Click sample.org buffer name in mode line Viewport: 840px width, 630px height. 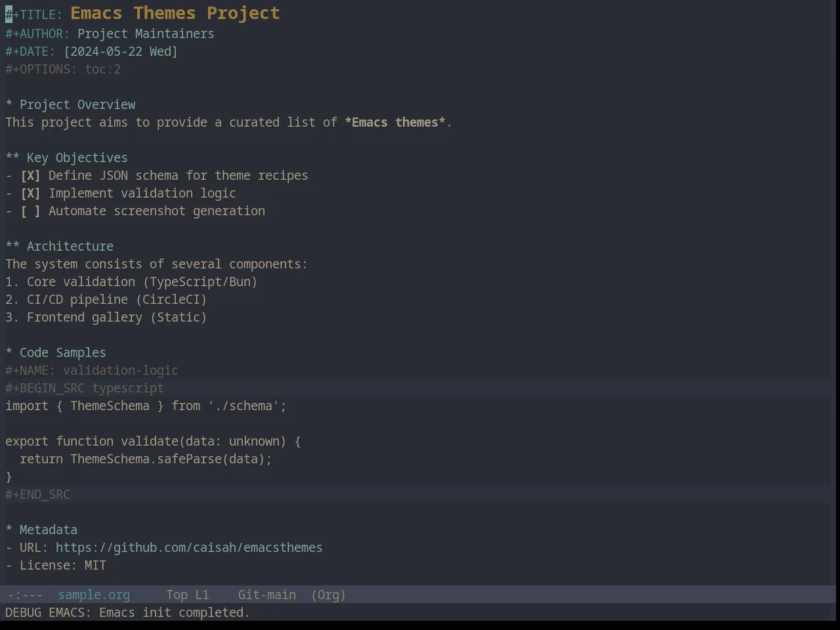pyautogui.click(x=94, y=595)
